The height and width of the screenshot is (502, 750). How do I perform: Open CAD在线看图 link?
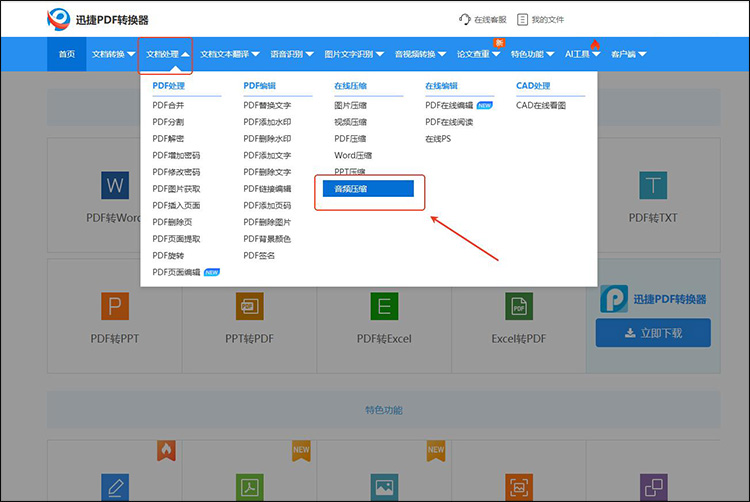click(540, 105)
